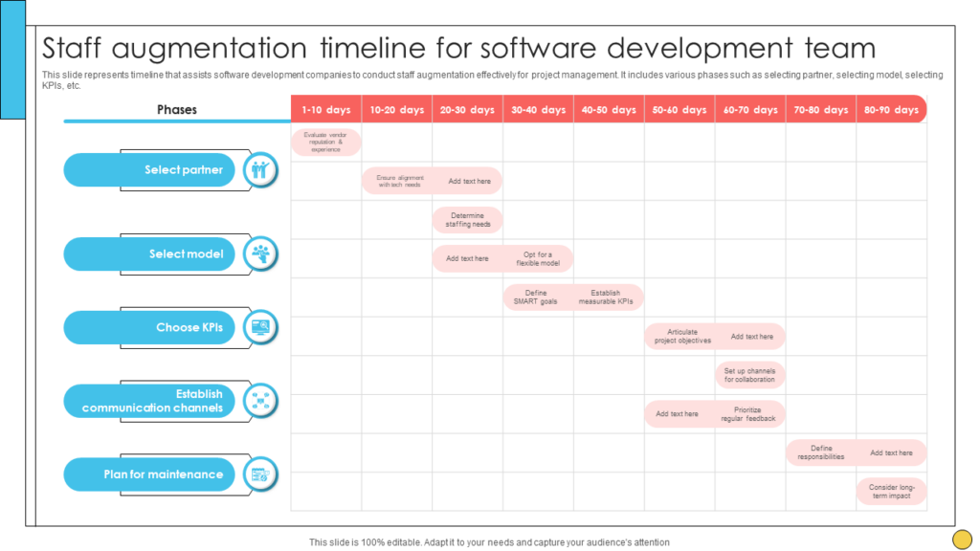Click the slide title Staff augmentation timeline
Image resolution: width=980 pixels, height=551 pixels.
pyautogui.click(x=458, y=48)
